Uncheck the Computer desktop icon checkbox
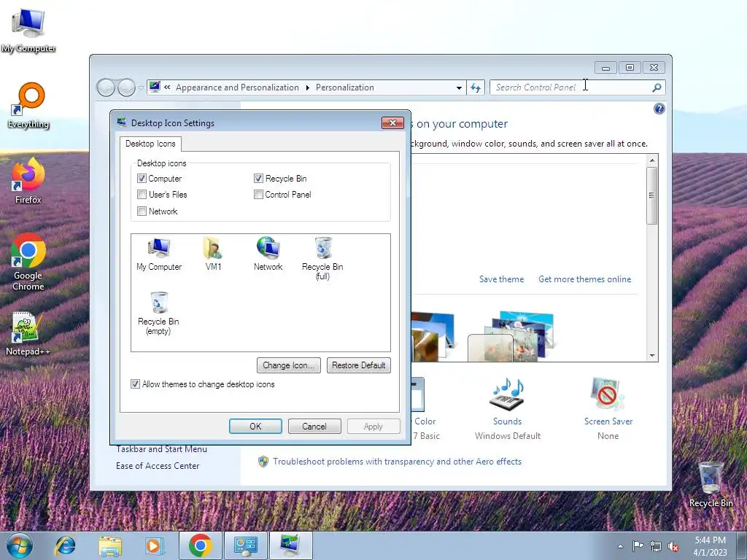The image size is (747, 560). [142, 179]
